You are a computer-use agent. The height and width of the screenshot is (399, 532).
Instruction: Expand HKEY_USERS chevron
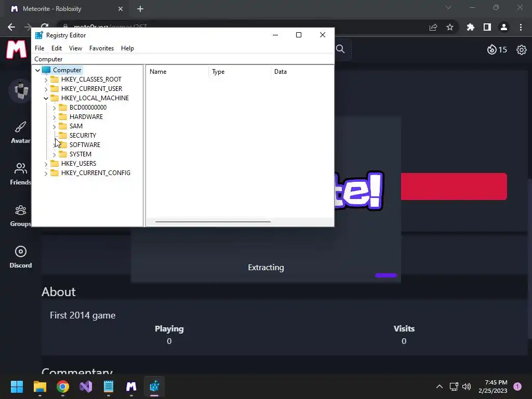coord(46,164)
